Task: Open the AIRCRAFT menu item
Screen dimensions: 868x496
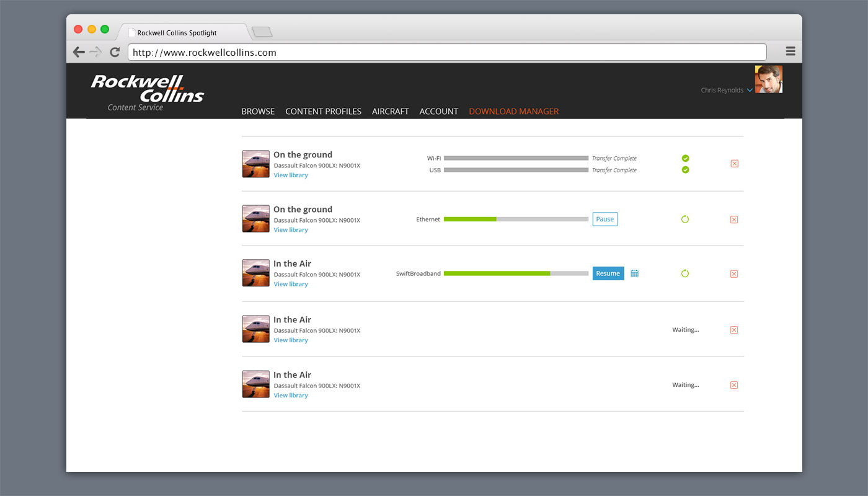Action: (391, 112)
